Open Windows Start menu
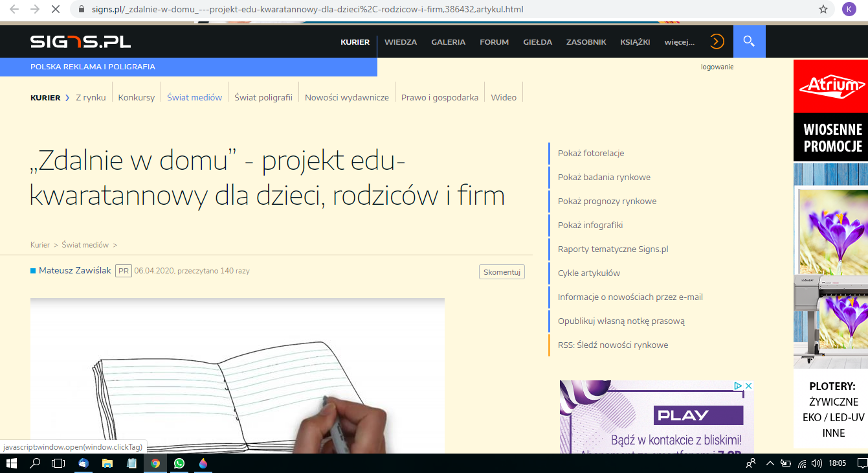Image resolution: width=868 pixels, height=473 pixels. tap(12, 463)
